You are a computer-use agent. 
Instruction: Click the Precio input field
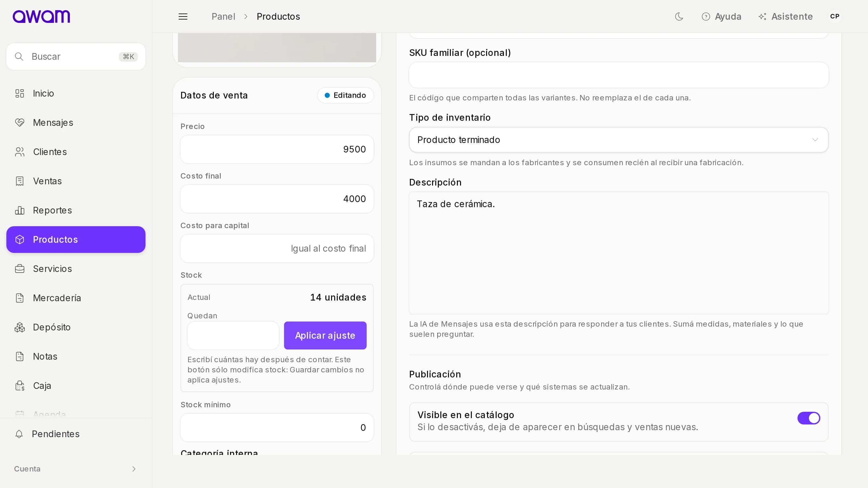[277, 149]
